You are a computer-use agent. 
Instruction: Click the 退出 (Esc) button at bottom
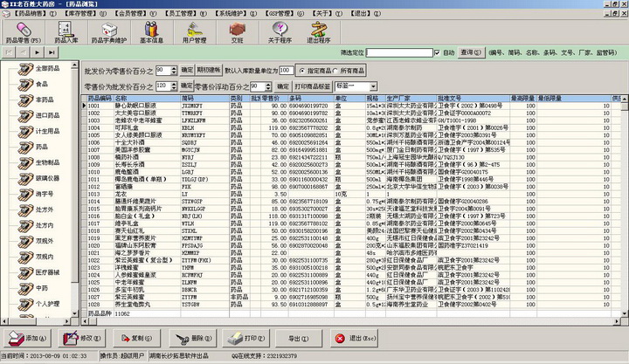coord(354,339)
